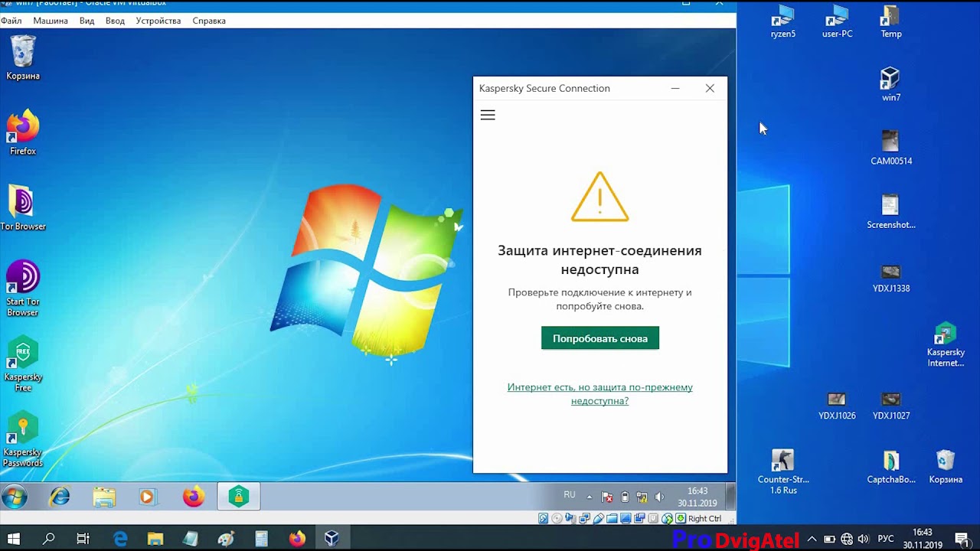Click the VirtualBox cube on the Windows 10 taskbar

coord(332,539)
